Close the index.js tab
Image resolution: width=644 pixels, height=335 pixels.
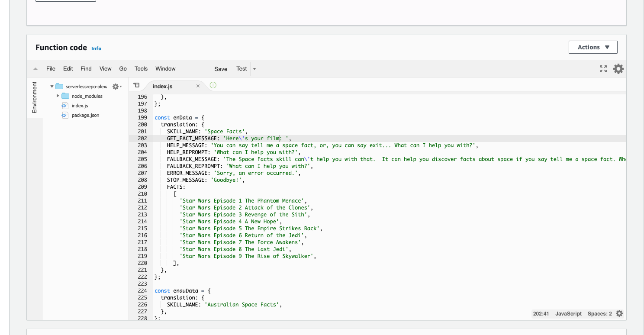[198, 86]
